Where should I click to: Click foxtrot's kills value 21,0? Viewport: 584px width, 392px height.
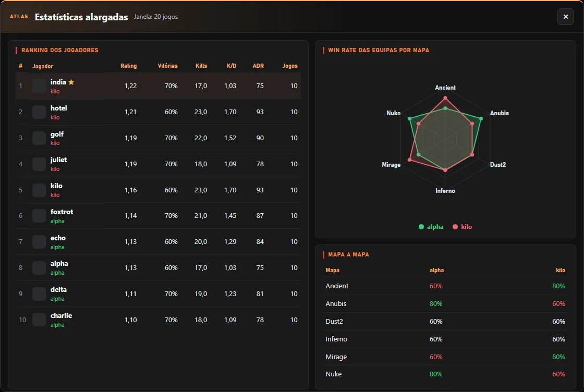point(201,216)
